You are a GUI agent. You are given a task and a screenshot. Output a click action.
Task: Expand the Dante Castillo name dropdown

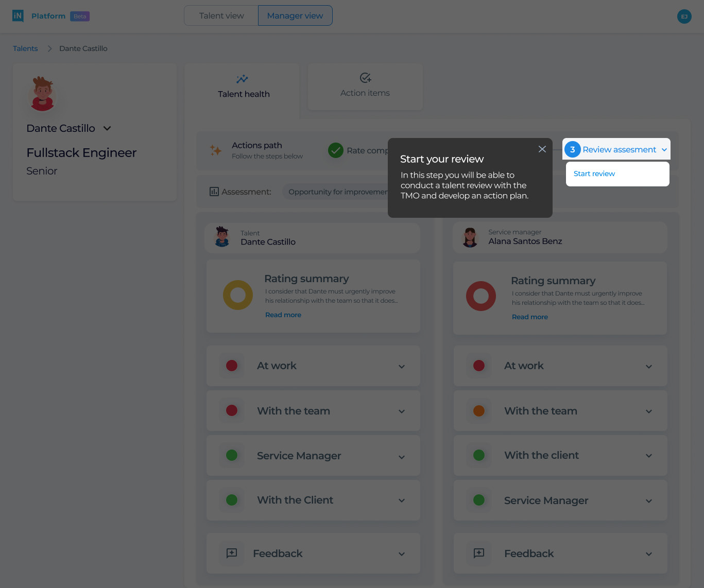[x=107, y=128]
